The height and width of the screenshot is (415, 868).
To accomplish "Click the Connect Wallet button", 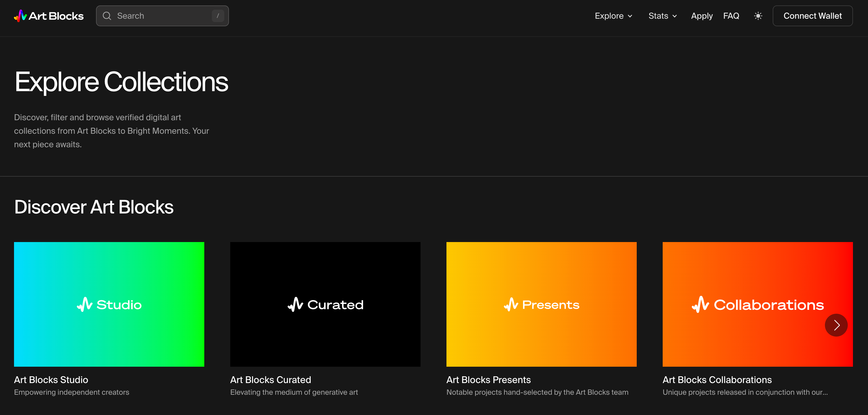I will click(x=812, y=16).
